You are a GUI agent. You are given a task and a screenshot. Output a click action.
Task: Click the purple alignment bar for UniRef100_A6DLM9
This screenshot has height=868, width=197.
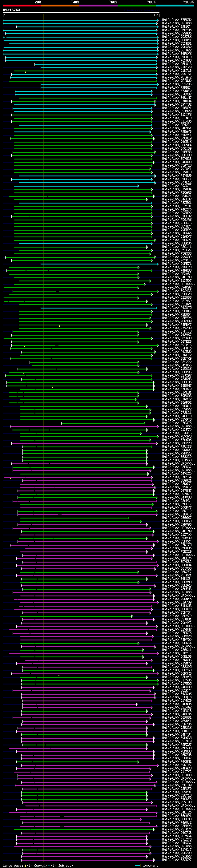point(81,819)
